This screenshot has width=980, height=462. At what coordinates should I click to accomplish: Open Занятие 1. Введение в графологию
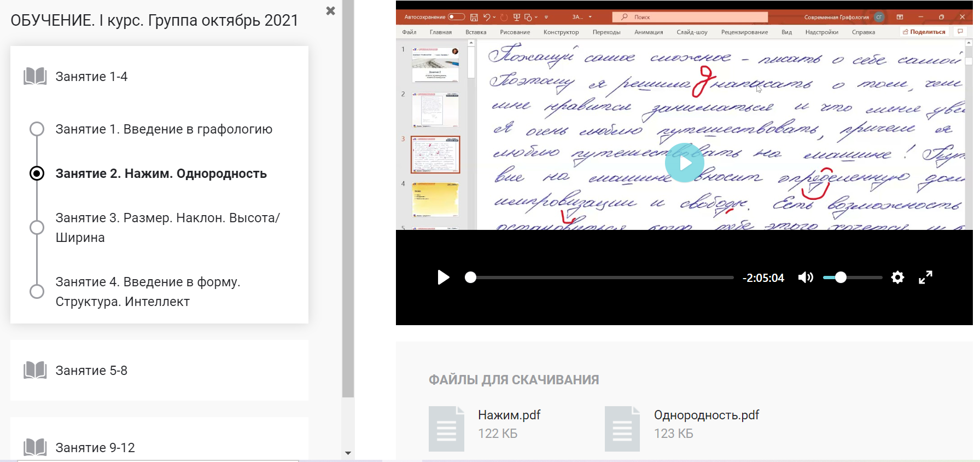click(x=164, y=129)
